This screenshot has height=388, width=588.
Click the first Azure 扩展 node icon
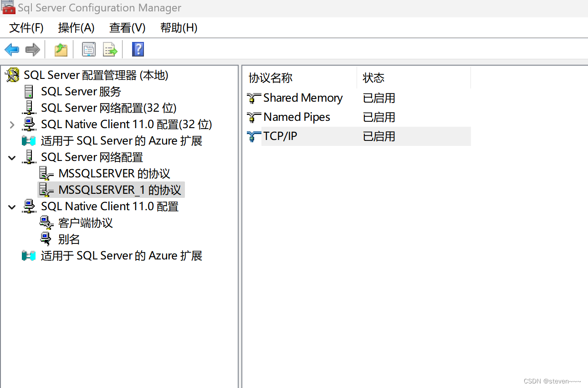[29, 141]
